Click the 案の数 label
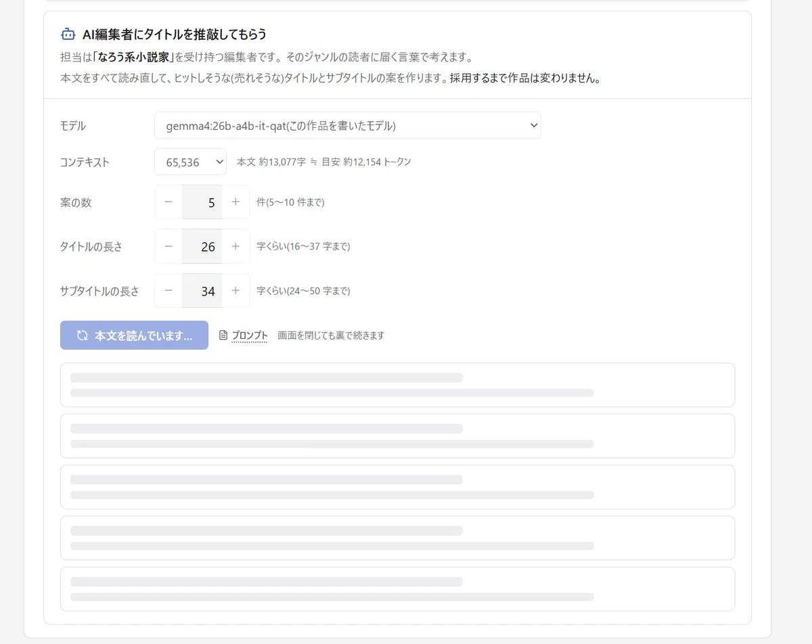Screen dimensions: 812x644 coord(76,202)
